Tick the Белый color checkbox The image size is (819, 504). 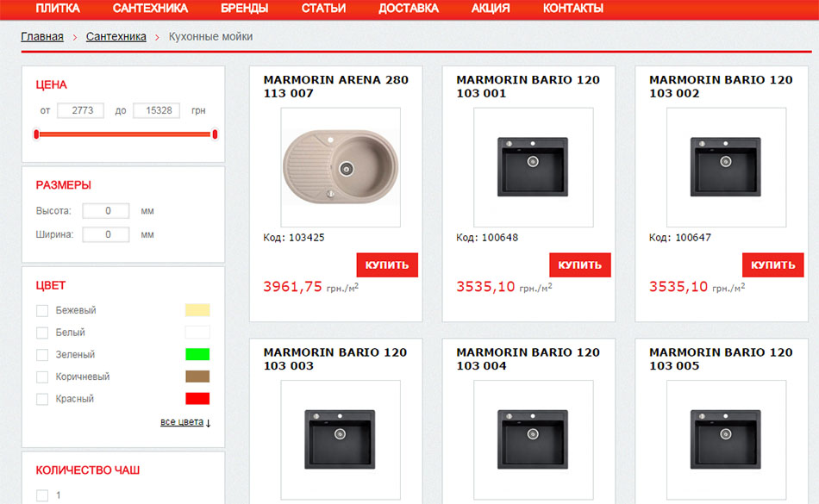point(42,333)
